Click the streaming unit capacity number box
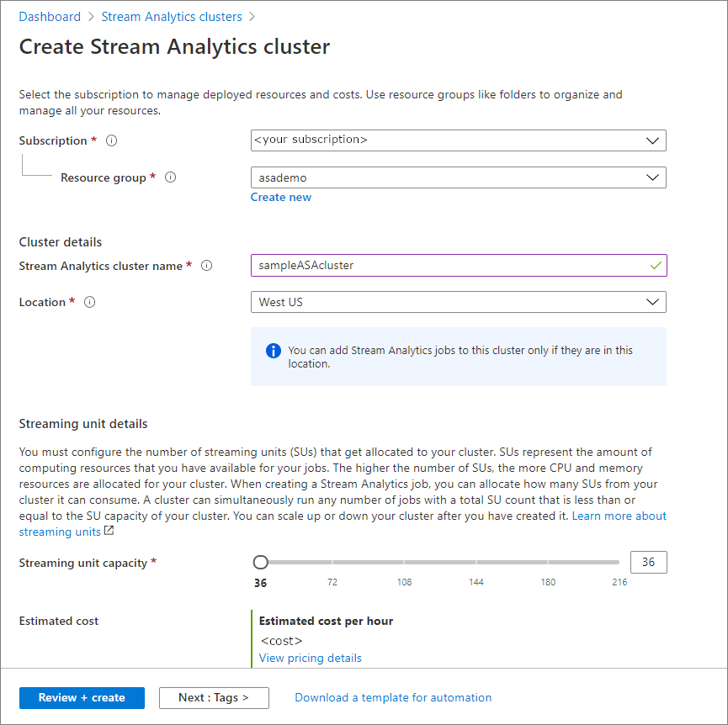 tap(648, 562)
